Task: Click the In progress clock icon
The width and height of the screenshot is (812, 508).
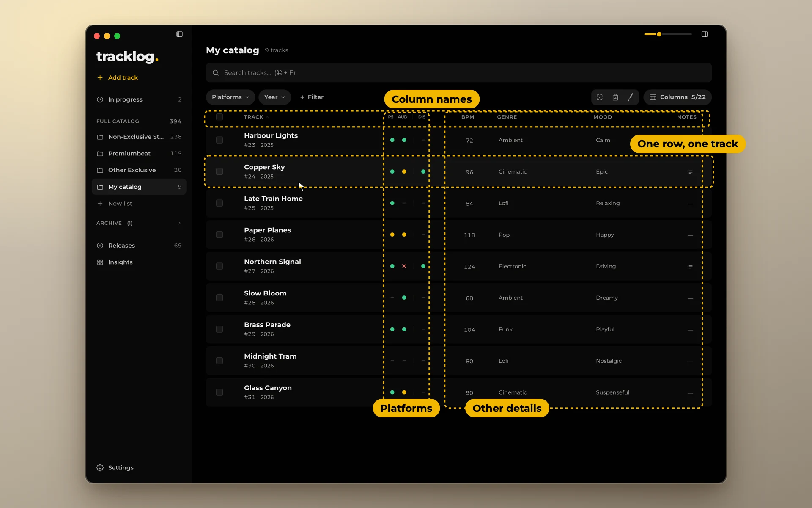Action: click(100, 99)
